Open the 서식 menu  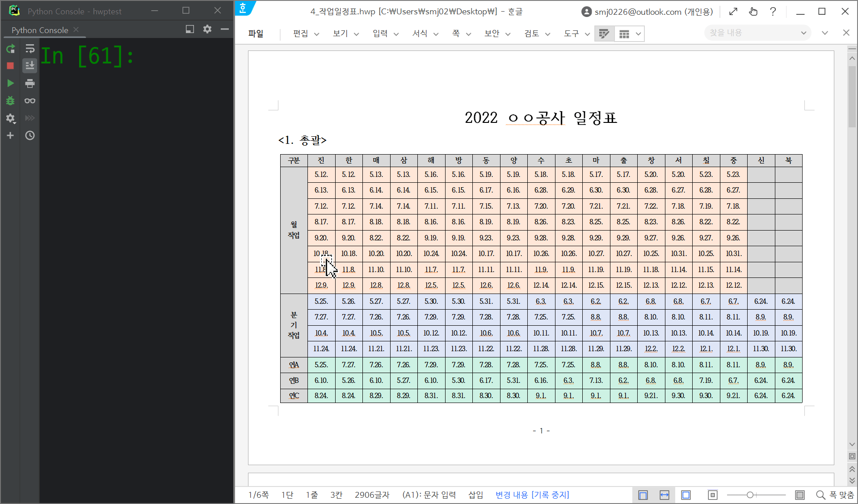[x=420, y=34]
